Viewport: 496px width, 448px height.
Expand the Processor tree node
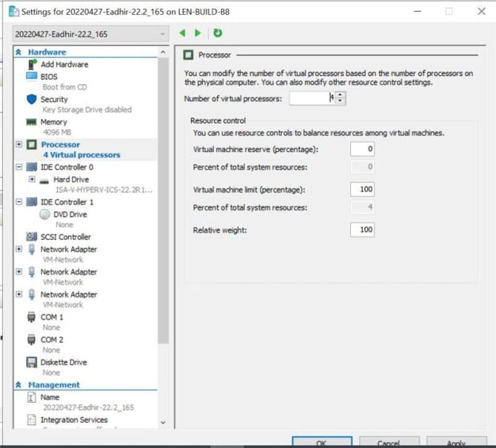pos(19,145)
